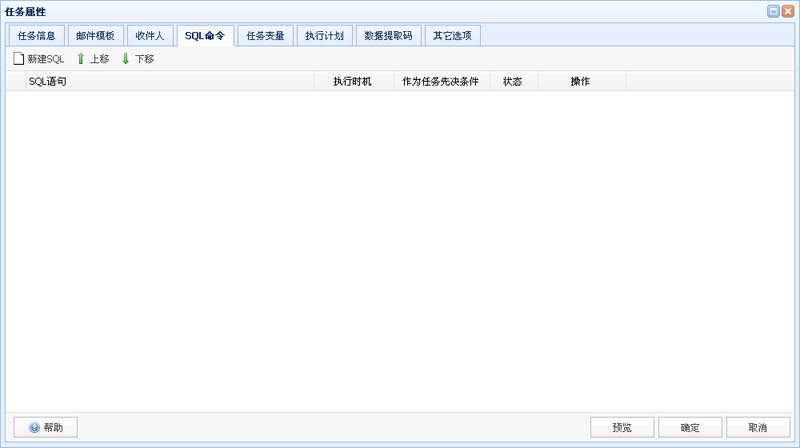This screenshot has height=448, width=800.
Task: Switch to the 任务变量 tab
Action: click(266, 35)
